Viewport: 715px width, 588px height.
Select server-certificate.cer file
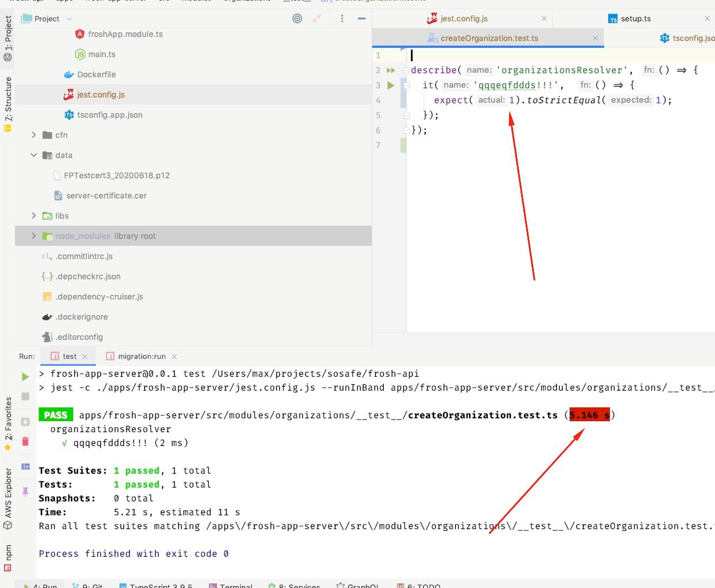coord(100,196)
